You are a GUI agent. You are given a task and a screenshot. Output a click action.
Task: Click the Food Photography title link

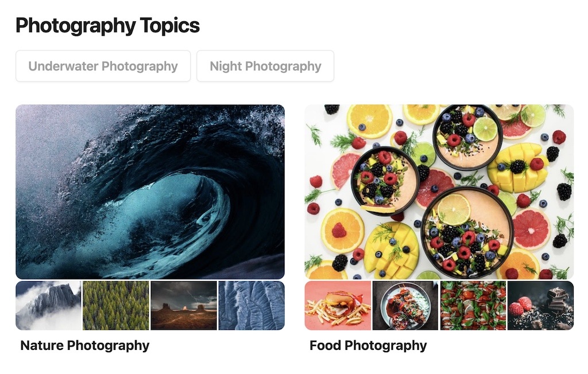click(368, 345)
